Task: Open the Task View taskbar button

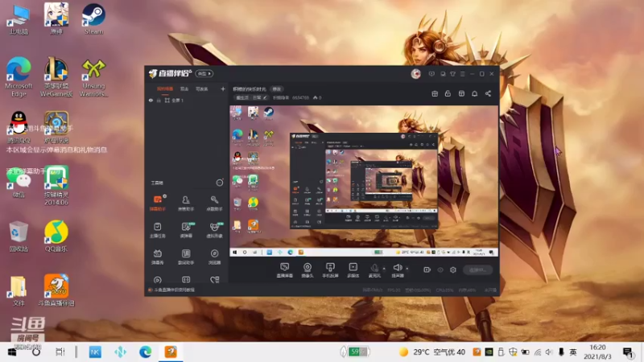Action: (x=60, y=352)
